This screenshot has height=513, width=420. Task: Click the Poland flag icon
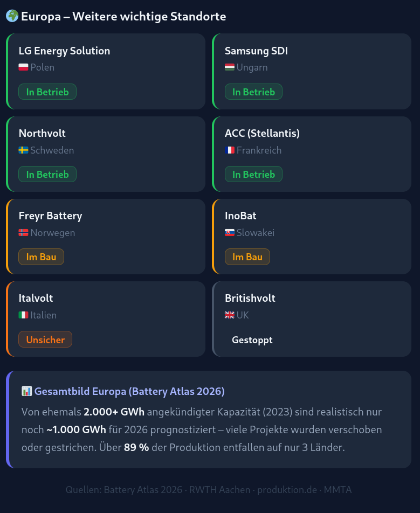tap(23, 67)
